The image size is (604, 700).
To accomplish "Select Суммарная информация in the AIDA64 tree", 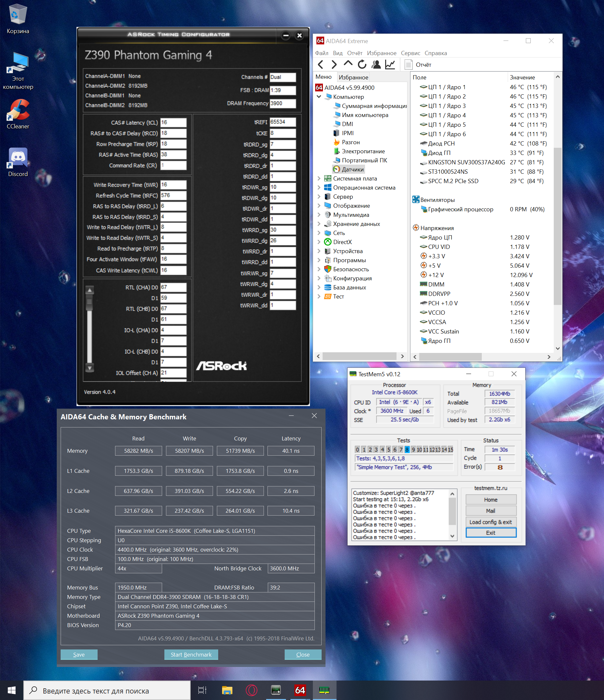I will [x=370, y=106].
